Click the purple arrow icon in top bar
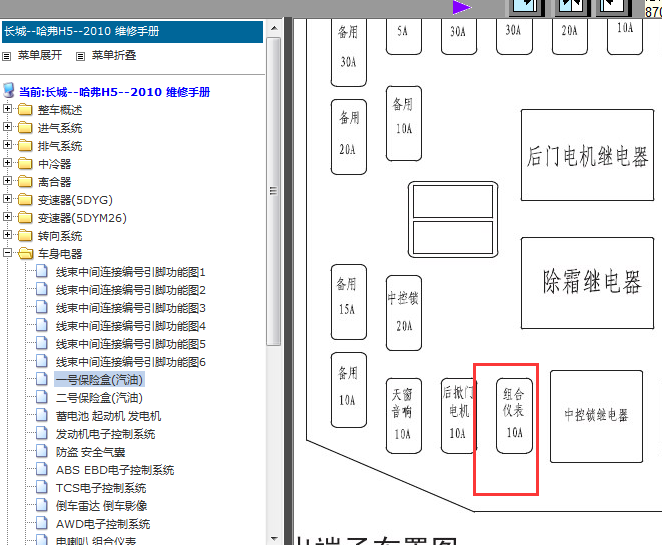This screenshot has height=545, width=662. click(462, 7)
